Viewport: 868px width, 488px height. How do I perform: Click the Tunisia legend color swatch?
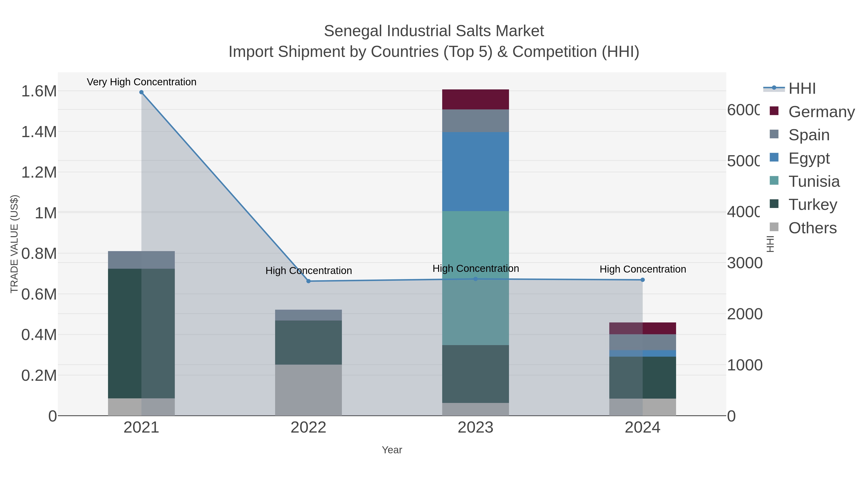[x=774, y=180]
